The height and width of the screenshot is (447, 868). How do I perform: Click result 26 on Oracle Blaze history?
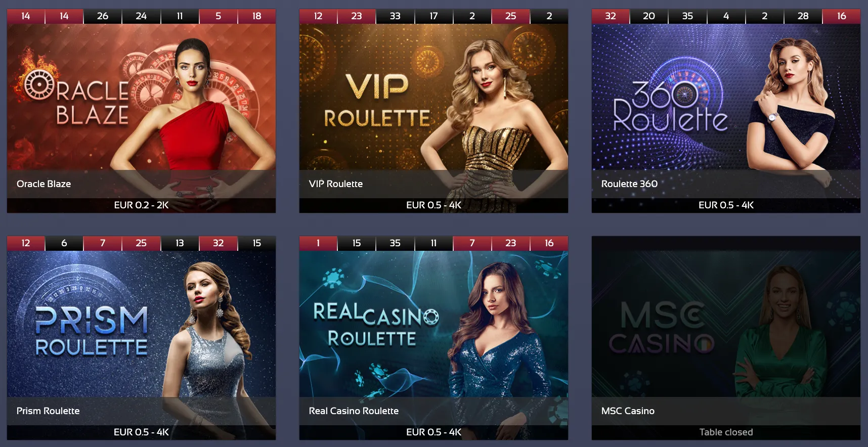(103, 16)
